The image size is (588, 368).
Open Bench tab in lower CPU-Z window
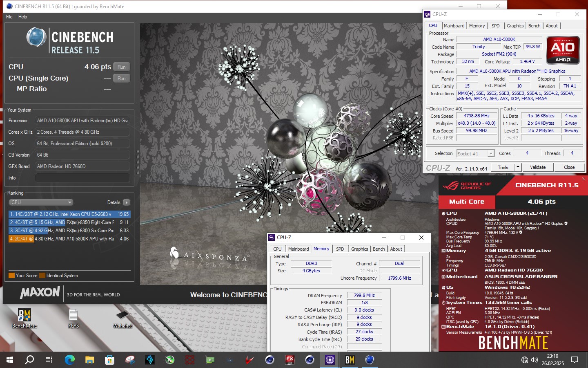[x=379, y=249]
